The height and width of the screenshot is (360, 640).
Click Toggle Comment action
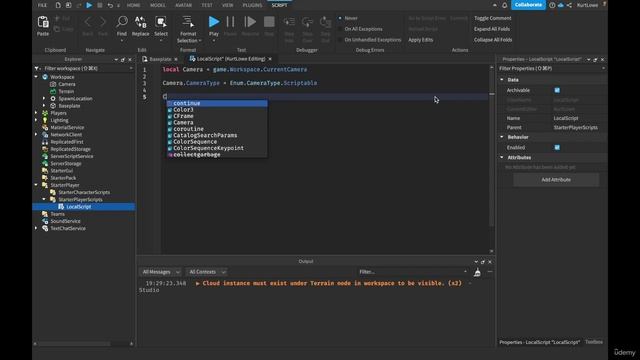(x=493, y=18)
